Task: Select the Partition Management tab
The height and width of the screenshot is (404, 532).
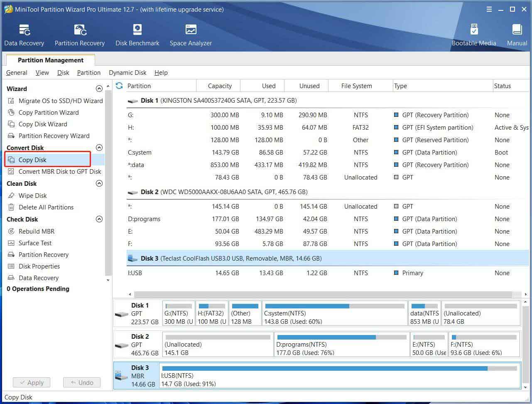Action: coord(50,60)
